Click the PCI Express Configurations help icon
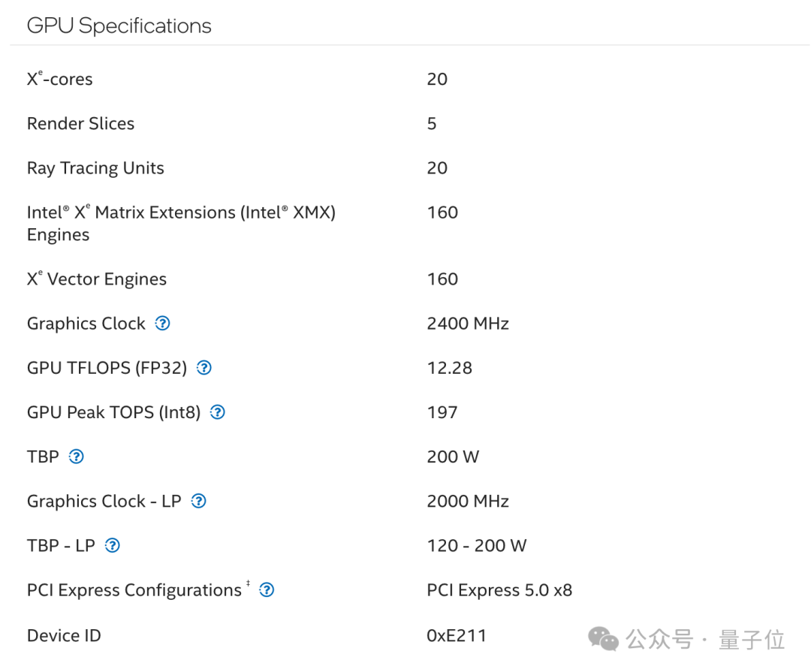Viewport: 811px width, 672px height. click(x=267, y=590)
